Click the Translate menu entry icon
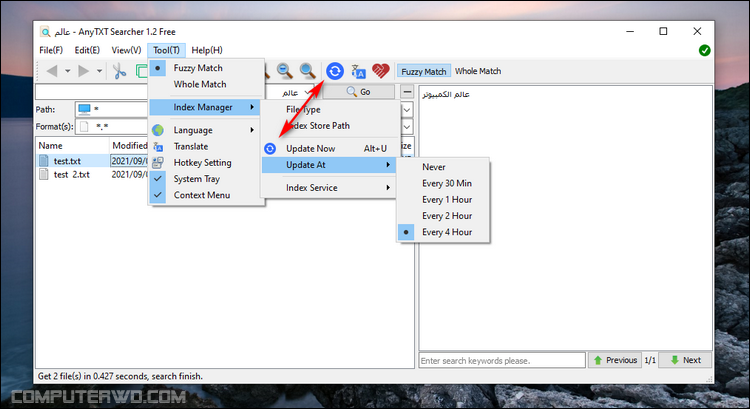The image size is (750, 409). coord(158,147)
